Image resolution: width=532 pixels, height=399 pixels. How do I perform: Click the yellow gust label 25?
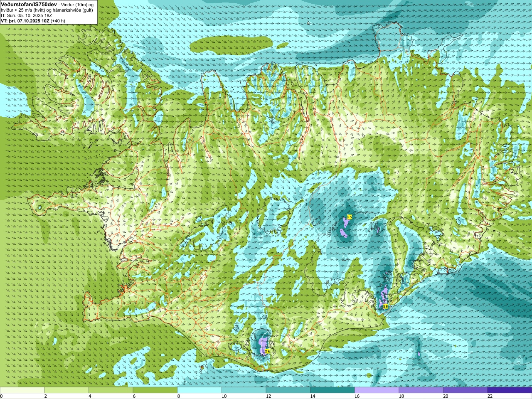pyautogui.click(x=350, y=217)
